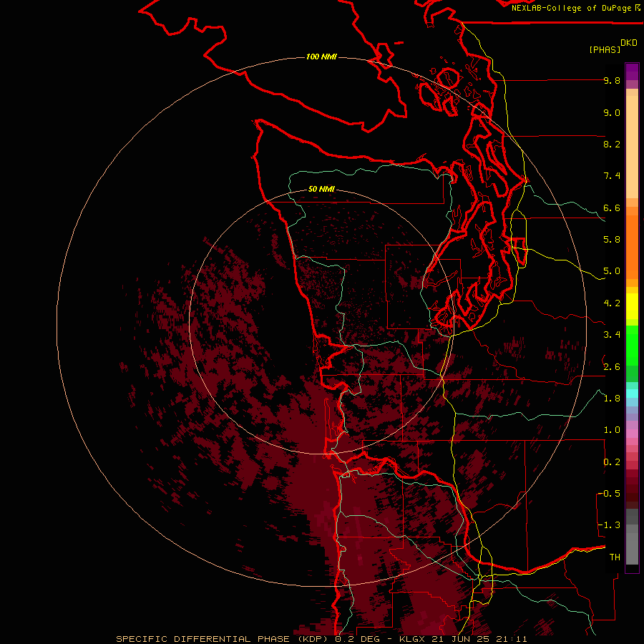Click the purple top segment of color bar
Screen dimensions: 644x644
point(632,72)
